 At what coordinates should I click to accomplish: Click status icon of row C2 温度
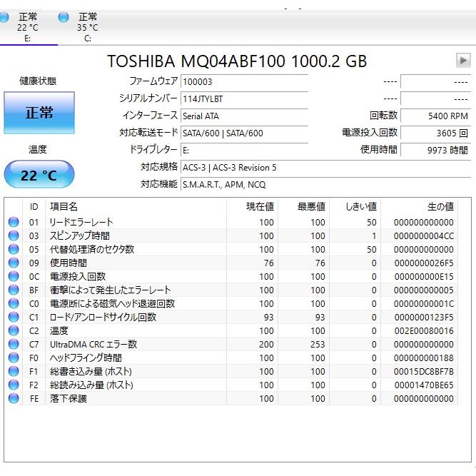[x=14, y=330]
